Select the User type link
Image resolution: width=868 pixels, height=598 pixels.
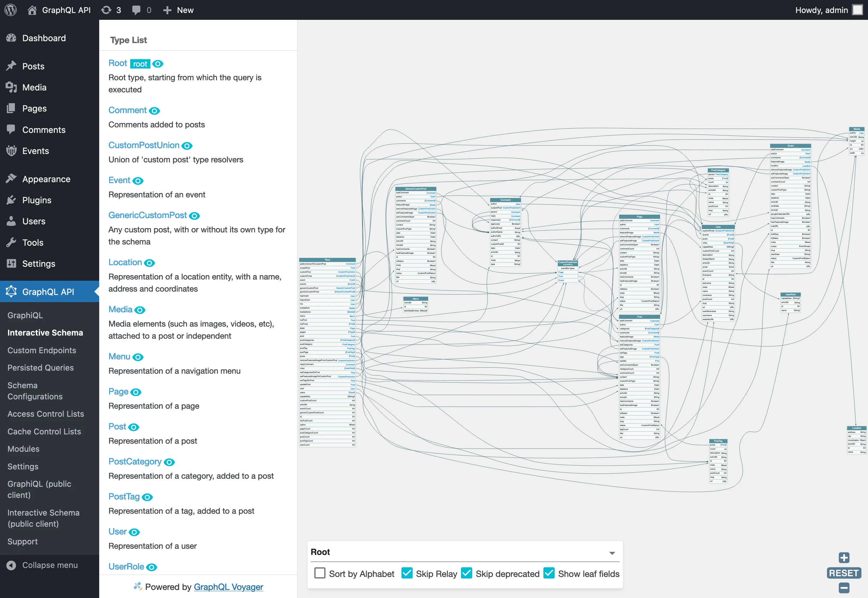coord(117,531)
